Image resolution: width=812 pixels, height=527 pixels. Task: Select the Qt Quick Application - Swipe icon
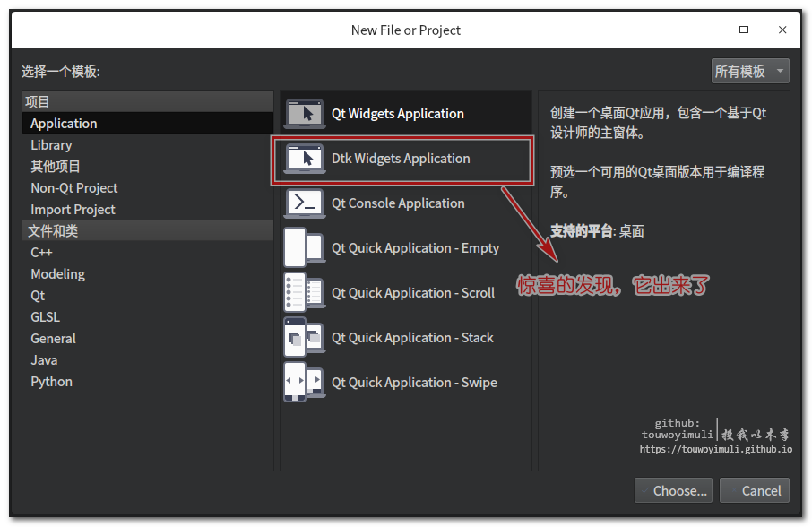(305, 382)
